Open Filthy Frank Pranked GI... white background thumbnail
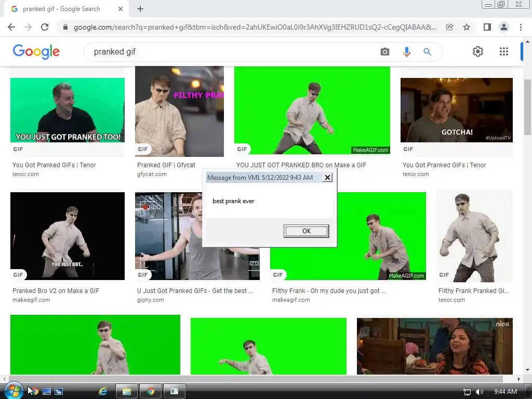Screen dimensions: 532x399 coord(474,235)
